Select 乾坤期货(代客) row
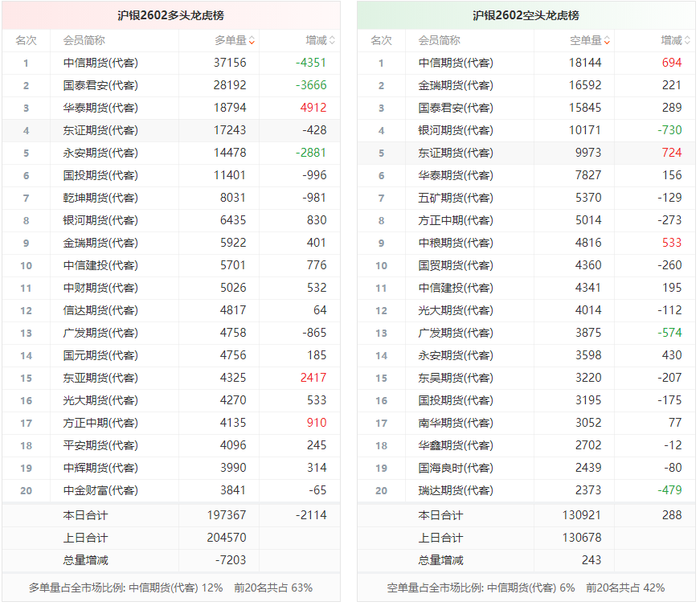 [171, 198]
